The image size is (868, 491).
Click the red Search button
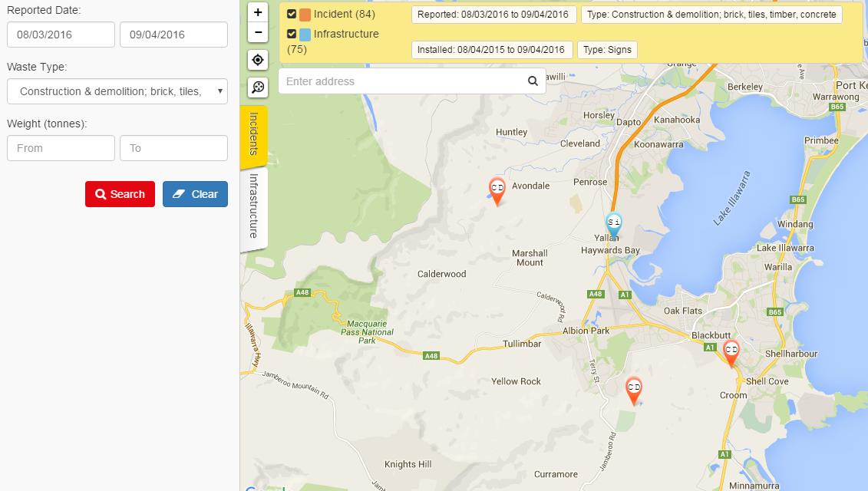coord(120,194)
